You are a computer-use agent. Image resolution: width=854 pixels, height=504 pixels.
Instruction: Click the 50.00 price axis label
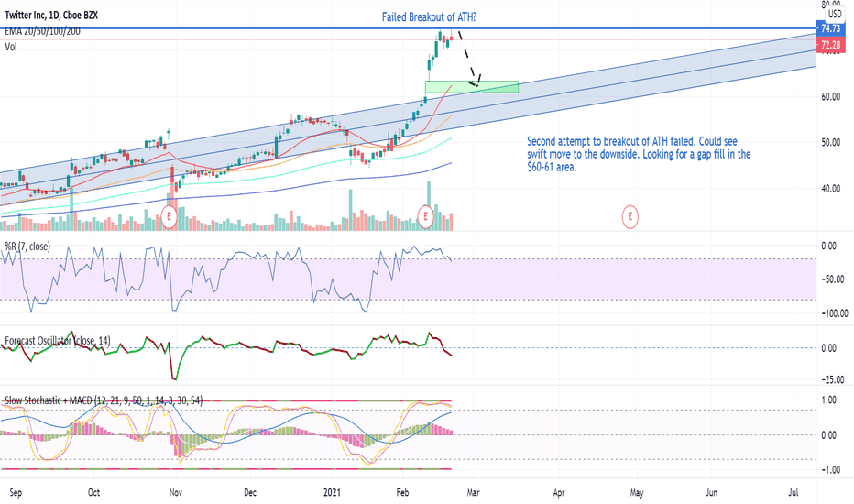coord(830,142)
